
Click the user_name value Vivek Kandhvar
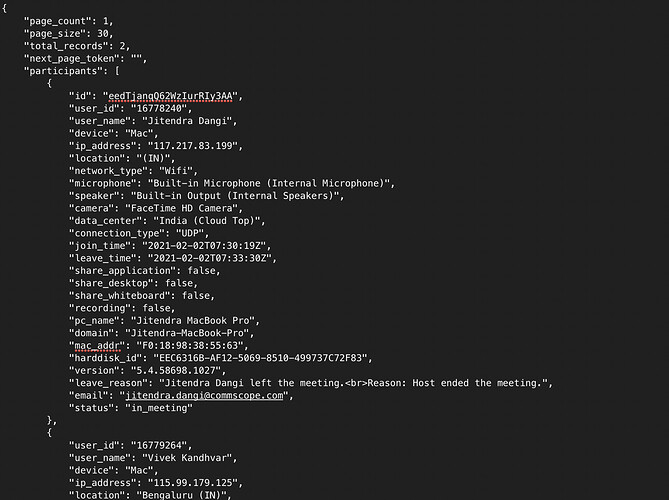187,458
